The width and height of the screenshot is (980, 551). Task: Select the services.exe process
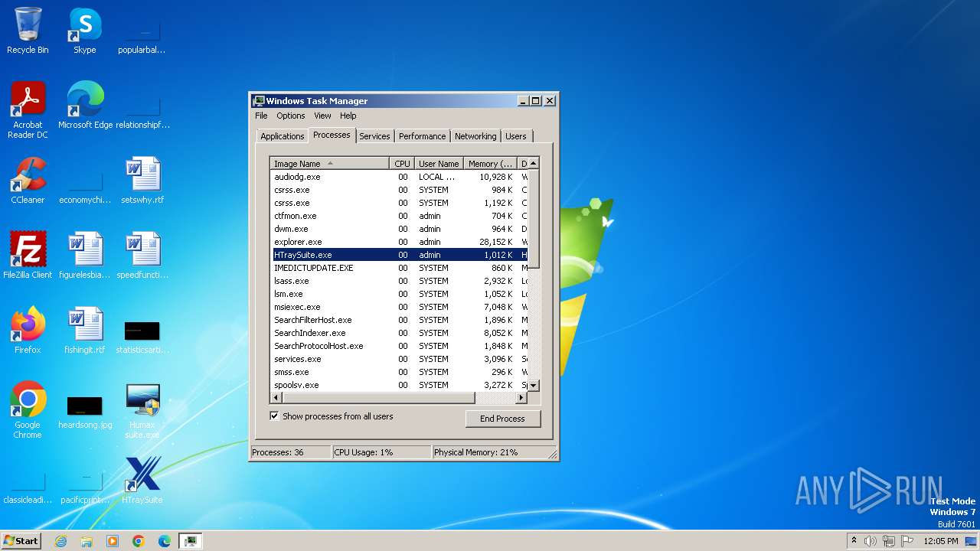[399, 359]
